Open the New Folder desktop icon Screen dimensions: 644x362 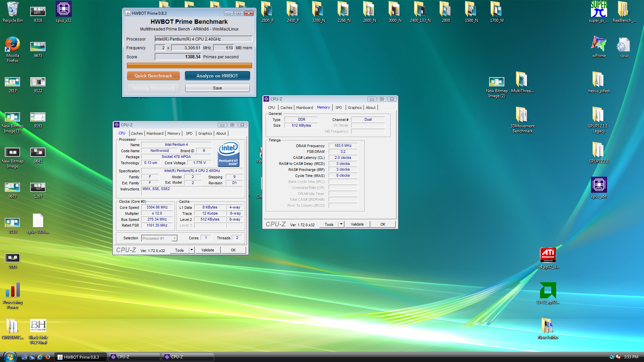[548, 328]
